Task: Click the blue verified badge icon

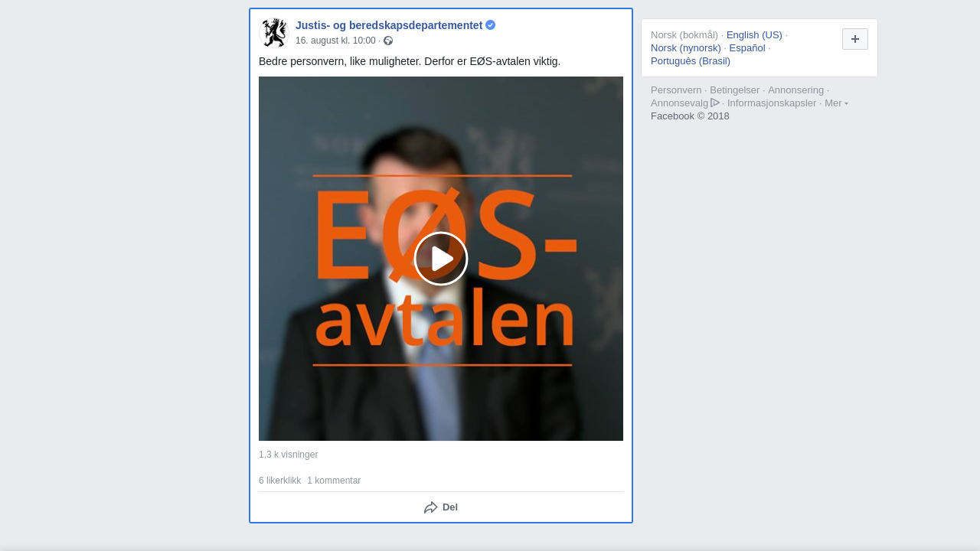Action: 491,25
